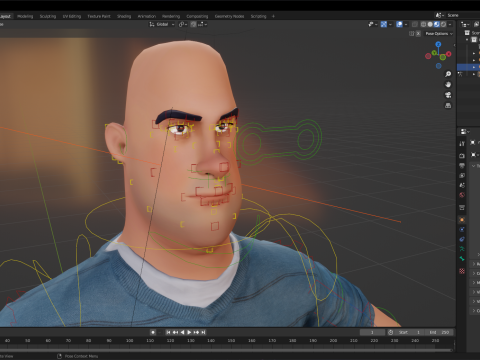
Task: Switch to Wireframe viewport shading
Action: pyautogui.click(x=423, y=24)
